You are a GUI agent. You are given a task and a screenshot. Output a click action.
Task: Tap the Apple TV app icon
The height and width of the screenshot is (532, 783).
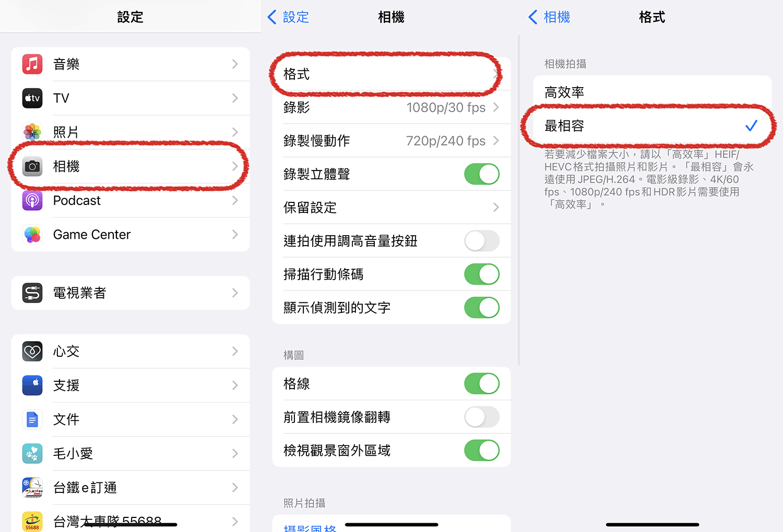point(32,98)
